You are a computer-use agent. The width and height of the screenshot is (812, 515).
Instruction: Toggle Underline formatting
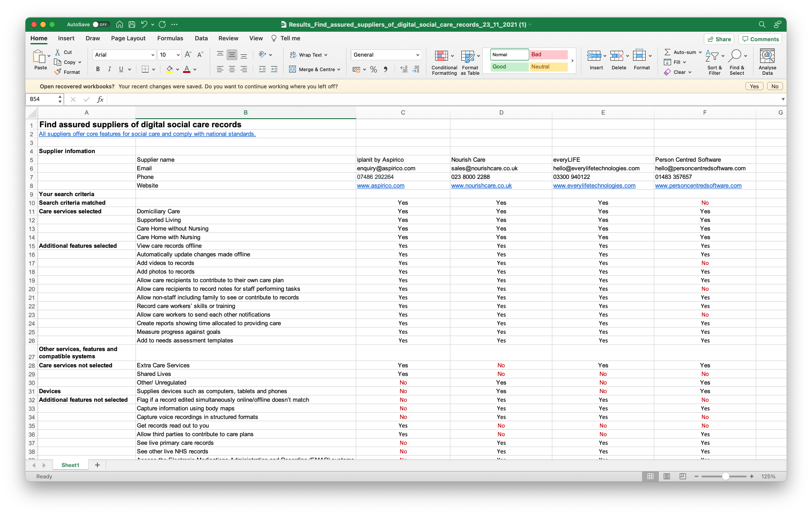point(121,69)
